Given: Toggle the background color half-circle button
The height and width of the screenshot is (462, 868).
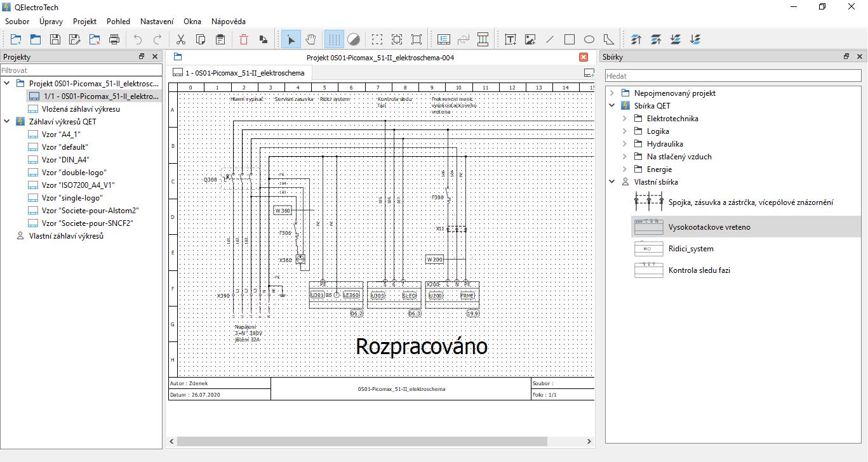Looking at the screenshot, I should tap(354, 39).
